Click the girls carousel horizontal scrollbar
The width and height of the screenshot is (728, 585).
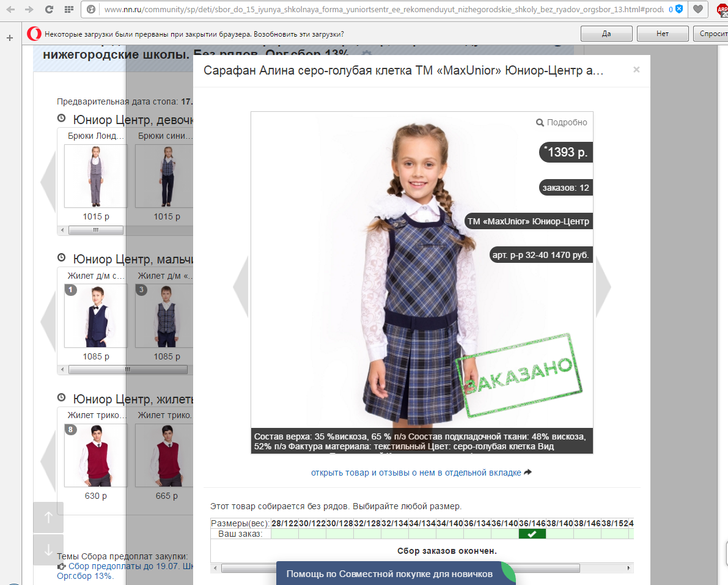[96, 230]
